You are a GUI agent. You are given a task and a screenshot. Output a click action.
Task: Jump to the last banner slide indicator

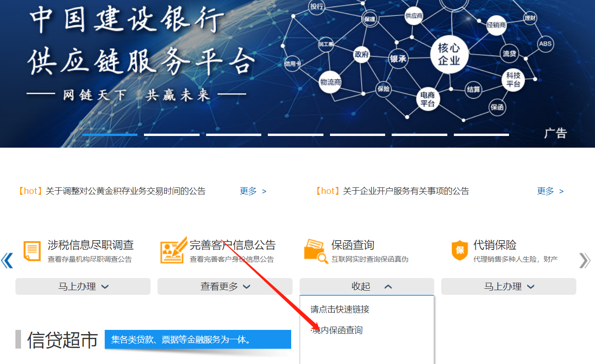[x=481, y=135]
